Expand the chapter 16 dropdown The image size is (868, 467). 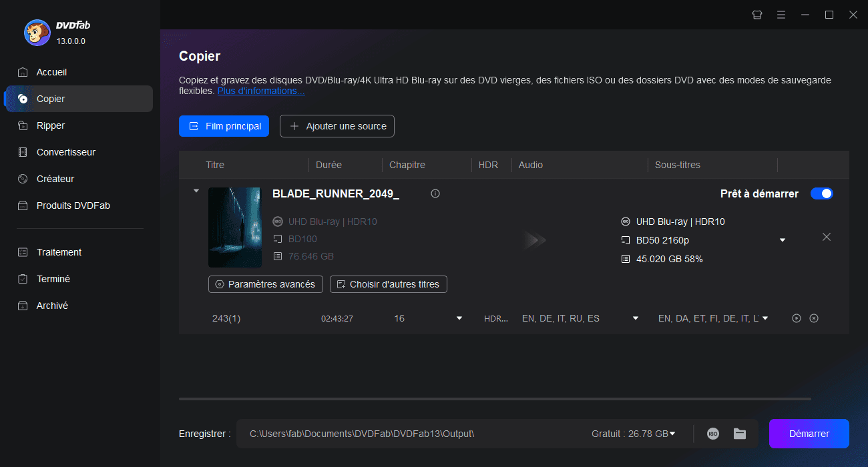click(x=459, y=318)
